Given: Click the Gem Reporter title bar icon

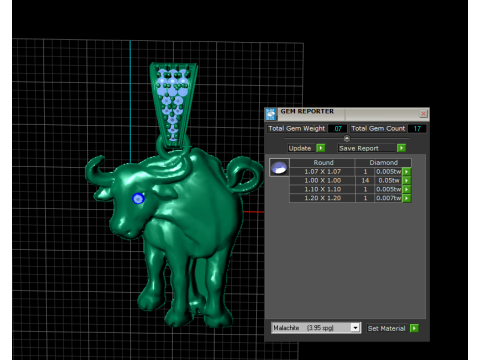Looking at the screenshot, I should tap(271, 114).
